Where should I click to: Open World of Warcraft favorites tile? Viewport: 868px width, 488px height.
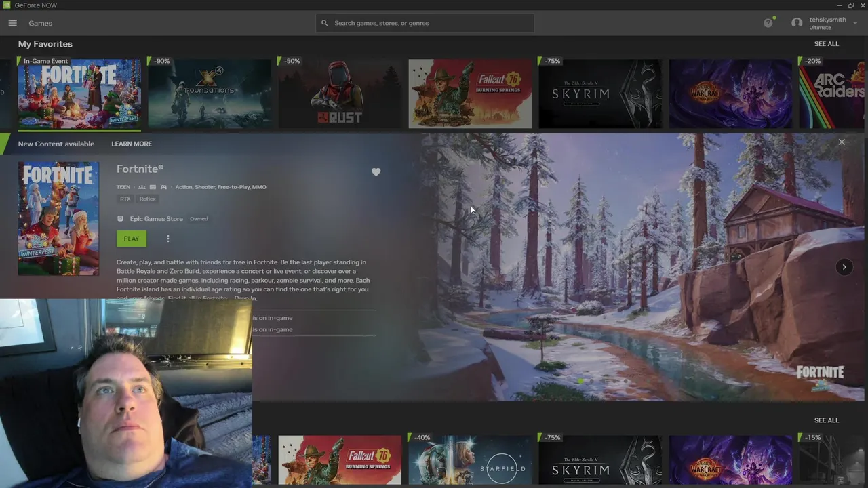pyautogui.click(x=730, y=94)
